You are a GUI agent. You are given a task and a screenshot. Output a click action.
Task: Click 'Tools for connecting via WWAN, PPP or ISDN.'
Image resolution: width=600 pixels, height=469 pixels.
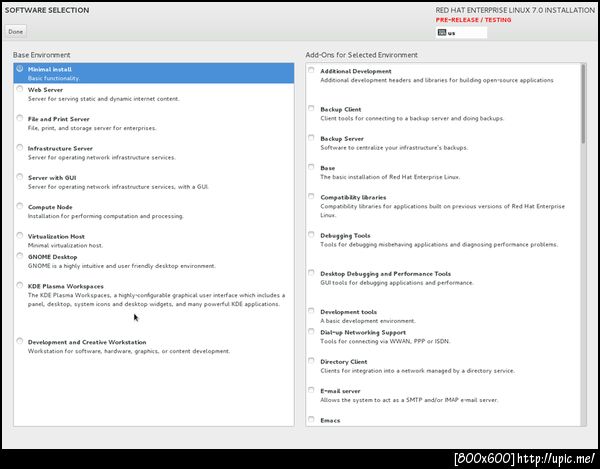click(385, 341)
